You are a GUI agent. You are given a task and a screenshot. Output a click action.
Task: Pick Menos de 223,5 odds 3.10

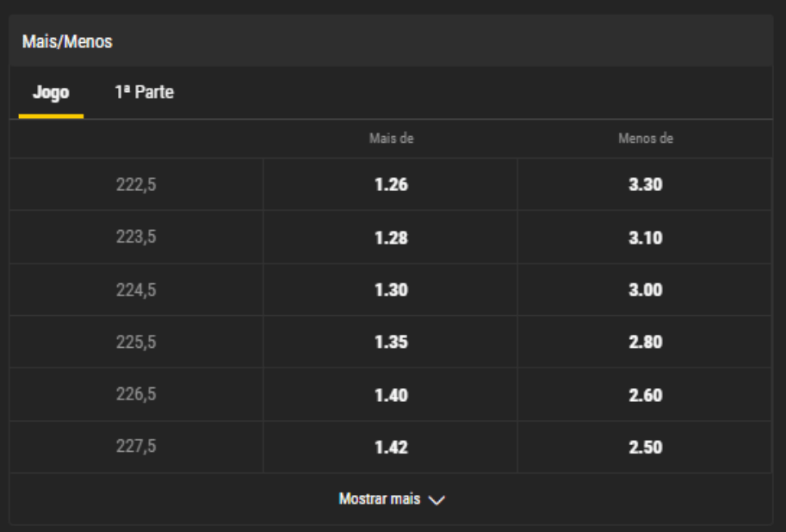coord(645,238)
